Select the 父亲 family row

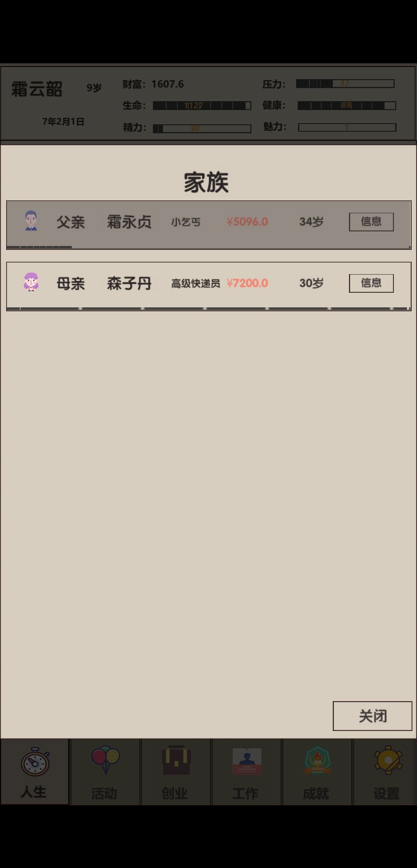(208, 225)
